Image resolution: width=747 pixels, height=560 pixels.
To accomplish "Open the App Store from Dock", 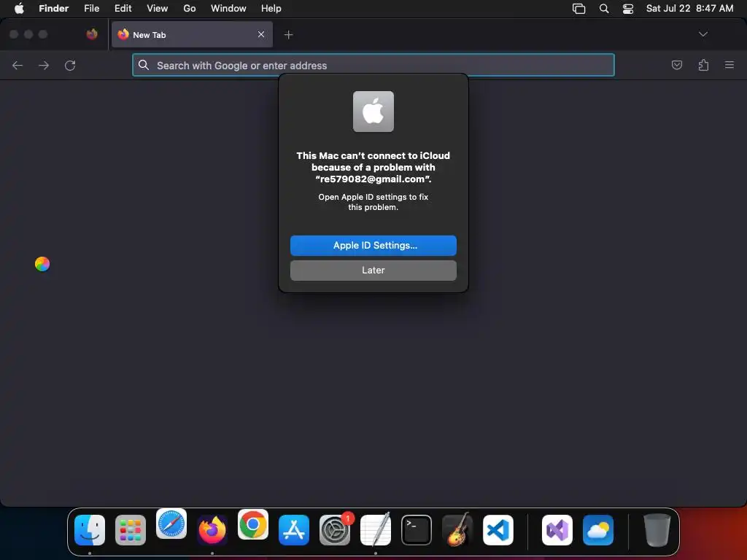I will click(x=294, y=530).
